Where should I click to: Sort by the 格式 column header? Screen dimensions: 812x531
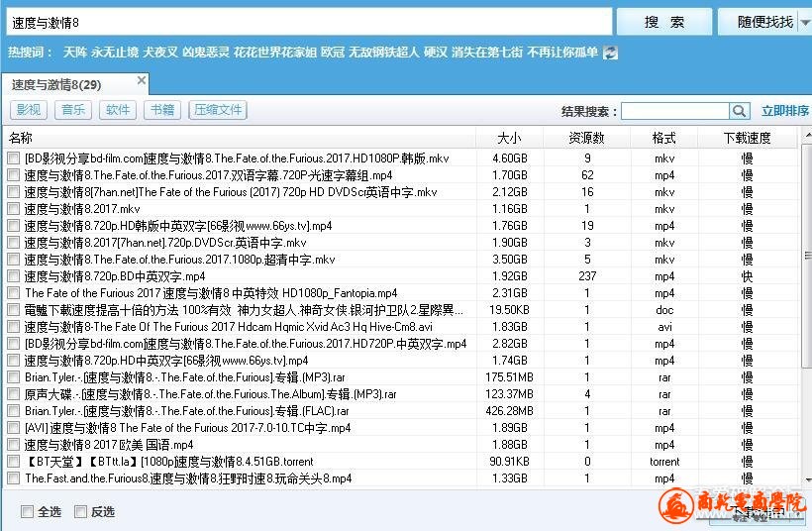pos(663,138)
